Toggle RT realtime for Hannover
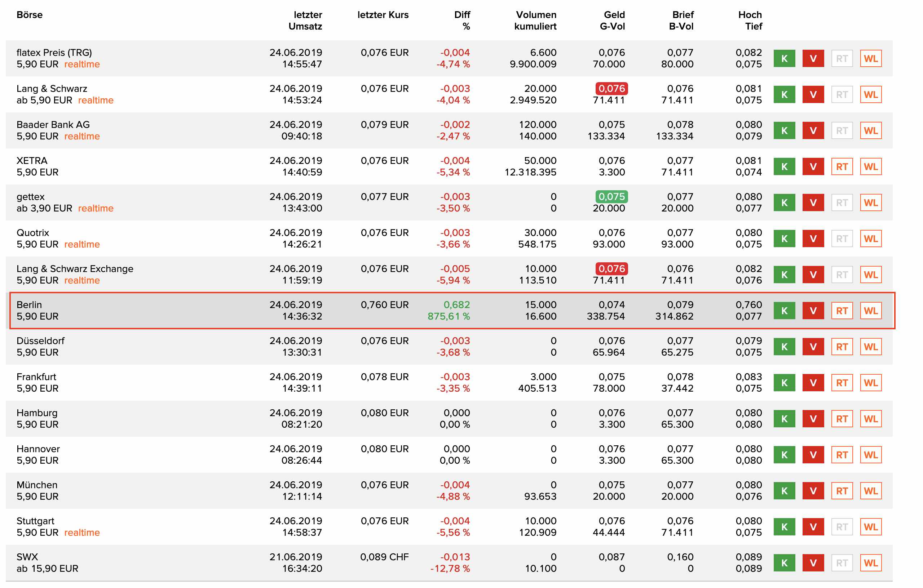 842,455
